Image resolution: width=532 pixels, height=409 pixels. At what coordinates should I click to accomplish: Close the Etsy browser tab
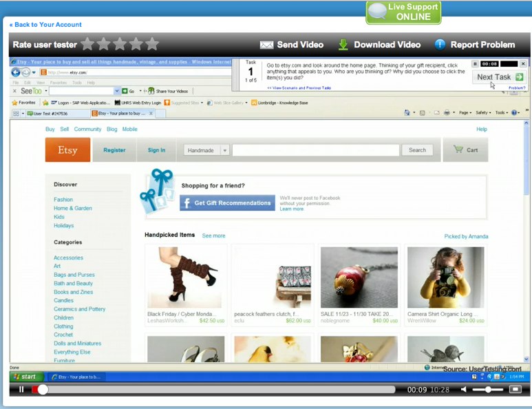tap(151, 114)
